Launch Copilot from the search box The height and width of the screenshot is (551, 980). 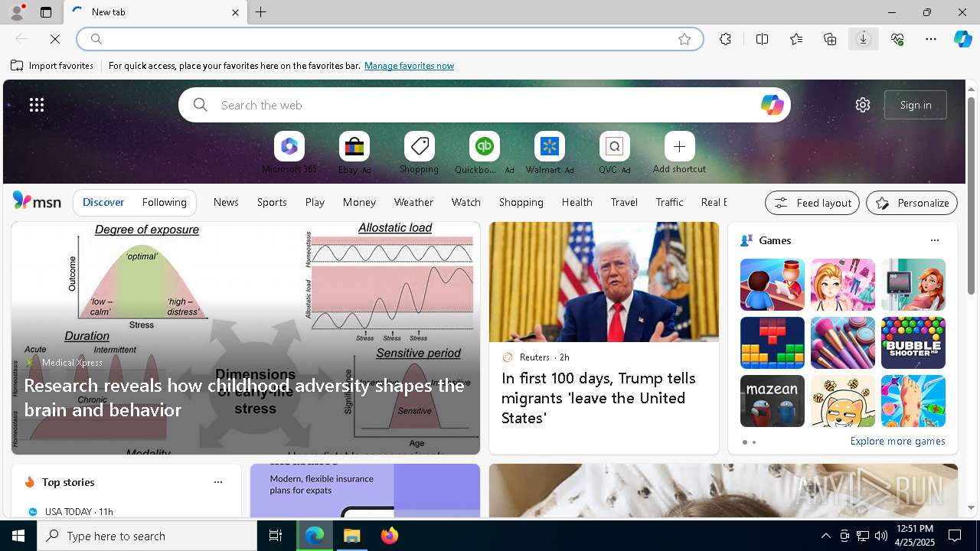[x=772, y=105]
